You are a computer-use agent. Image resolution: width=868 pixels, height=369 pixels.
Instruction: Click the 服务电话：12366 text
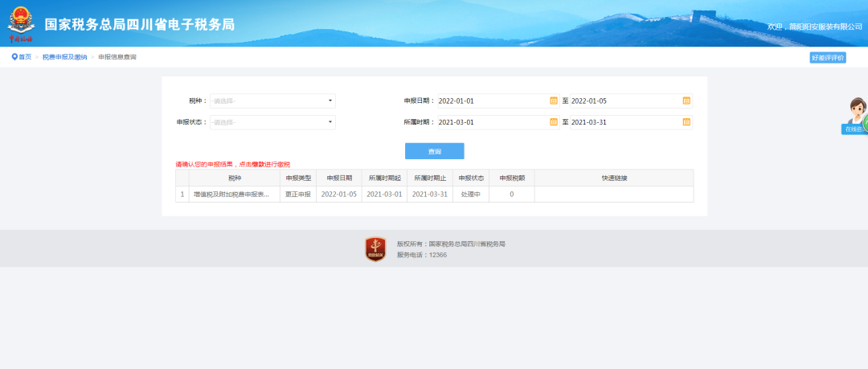(422, 255)
